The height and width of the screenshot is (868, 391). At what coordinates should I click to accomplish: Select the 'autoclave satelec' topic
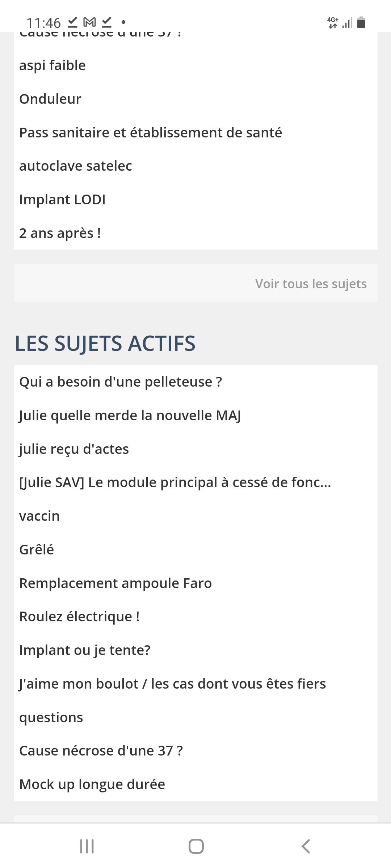(75, 166)
